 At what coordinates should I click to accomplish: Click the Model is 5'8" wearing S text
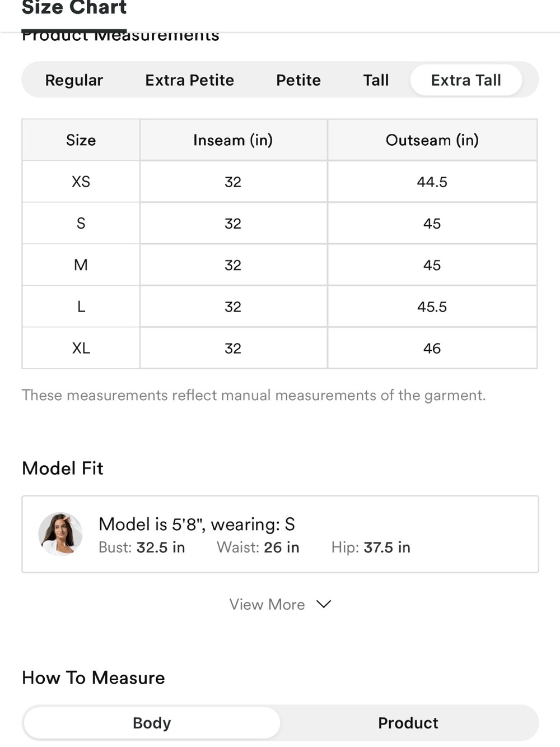click(197, 525)
